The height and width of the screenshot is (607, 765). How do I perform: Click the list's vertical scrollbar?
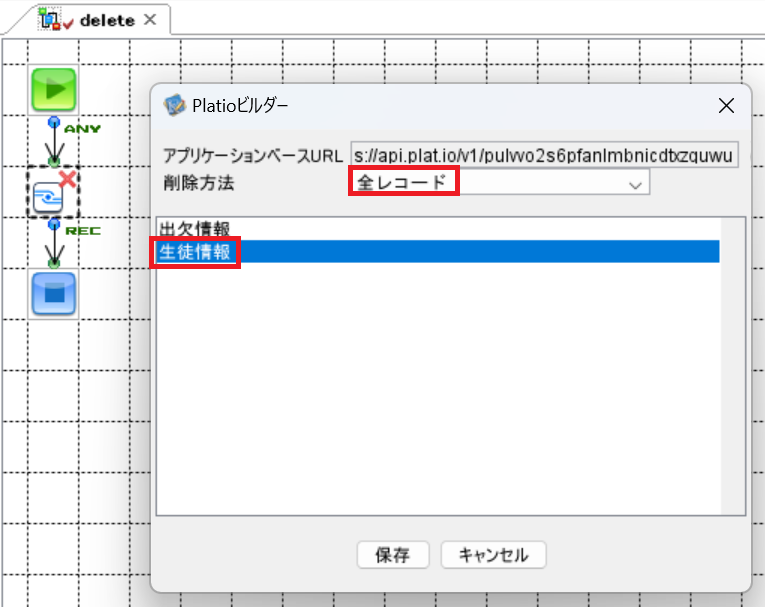(732, 366)
